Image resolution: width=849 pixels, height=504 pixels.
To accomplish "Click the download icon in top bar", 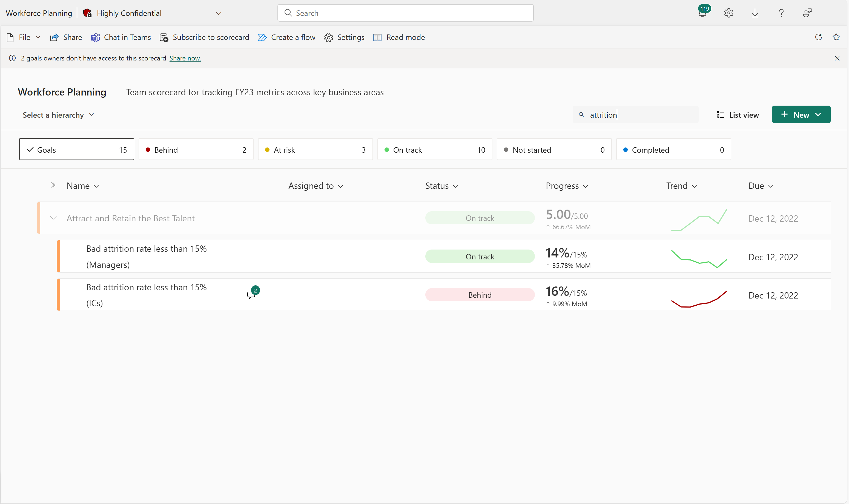I will (x=755, y=13).
